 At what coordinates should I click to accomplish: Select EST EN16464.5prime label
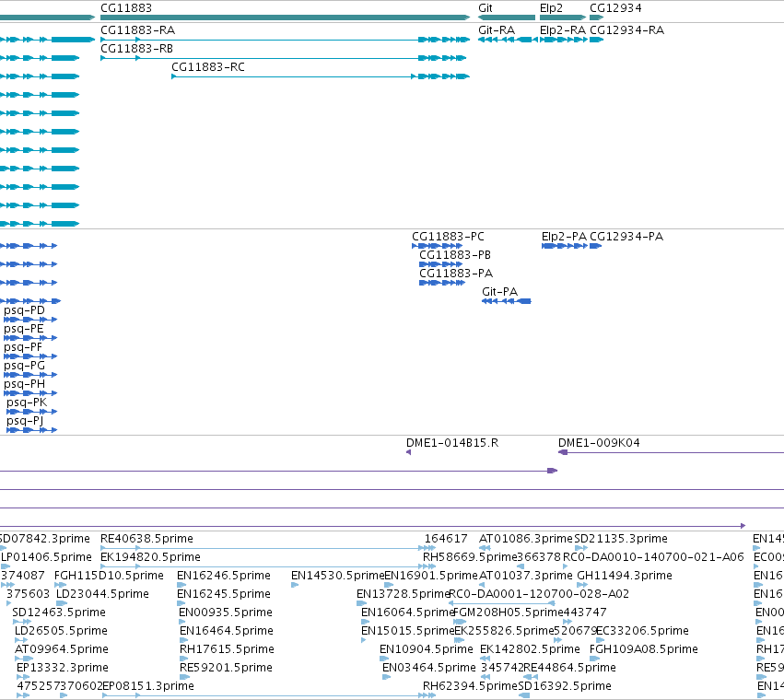(x=227, y=631)
